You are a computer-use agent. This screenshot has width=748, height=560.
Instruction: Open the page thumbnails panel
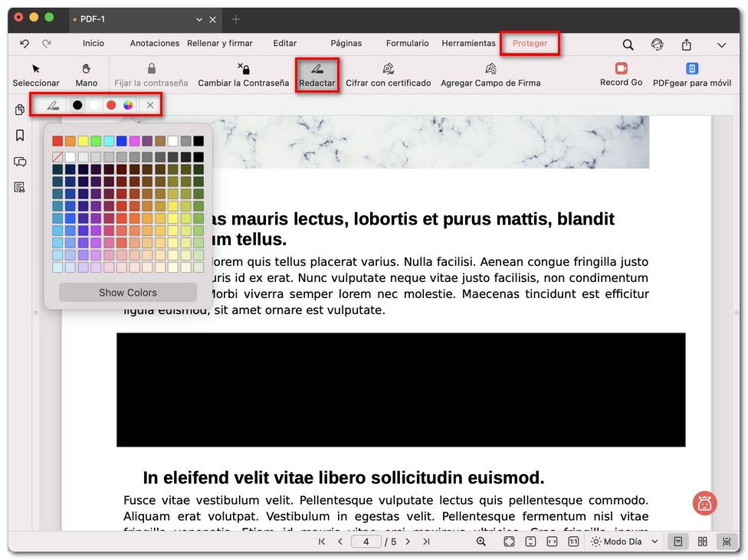19,110
